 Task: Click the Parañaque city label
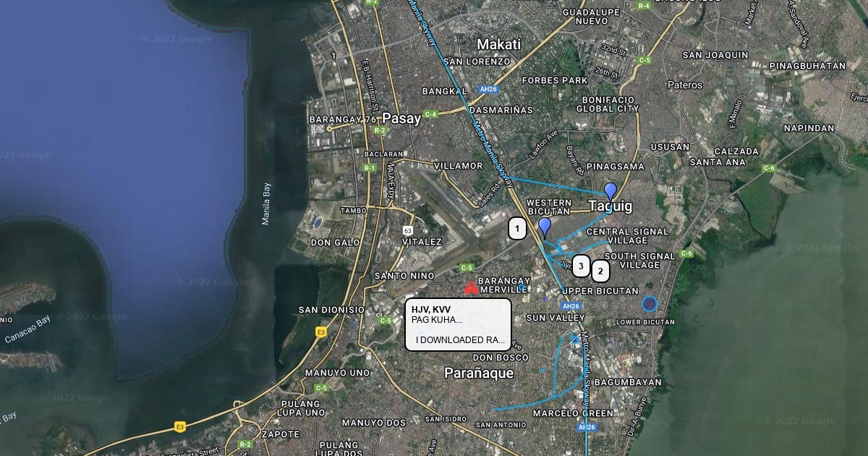pos(479,373)
